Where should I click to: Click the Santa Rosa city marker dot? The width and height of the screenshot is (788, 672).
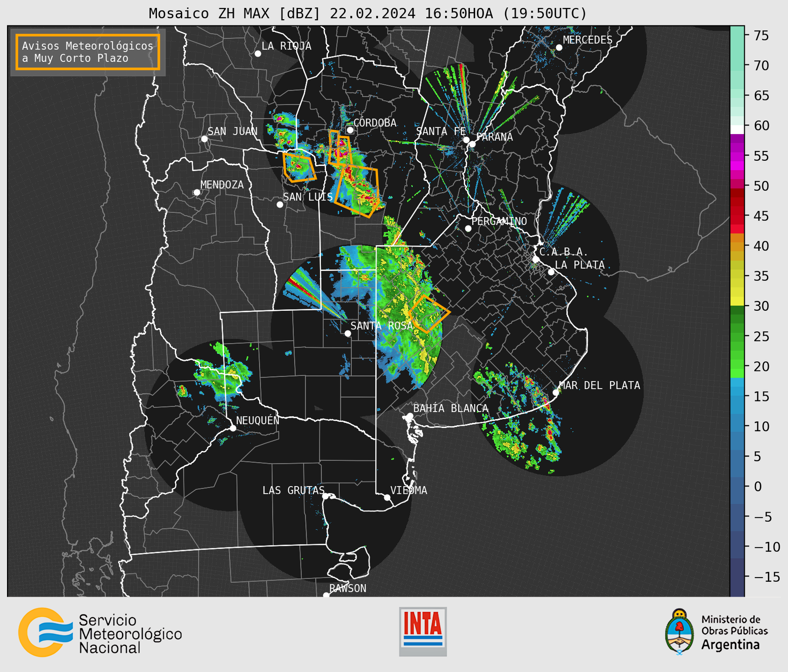348,334
